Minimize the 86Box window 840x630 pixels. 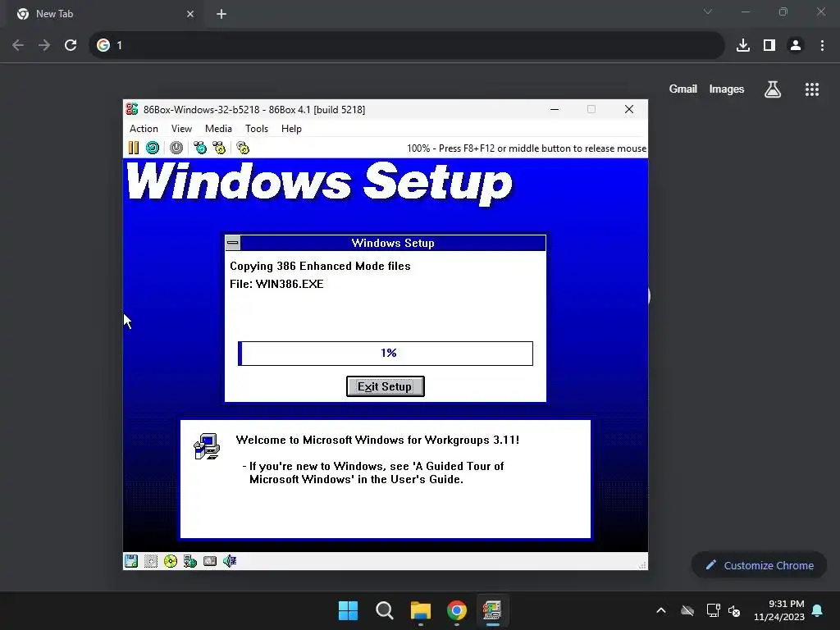(555, 109)
